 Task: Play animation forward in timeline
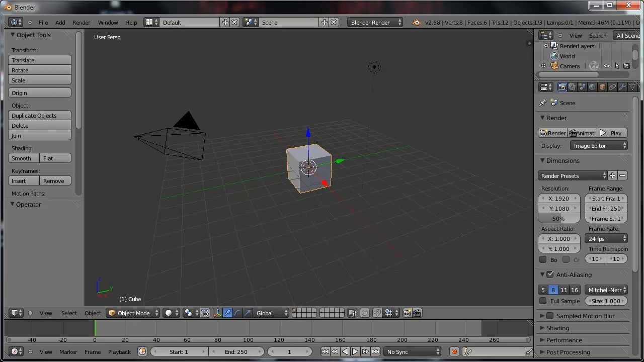click(355, 351)
